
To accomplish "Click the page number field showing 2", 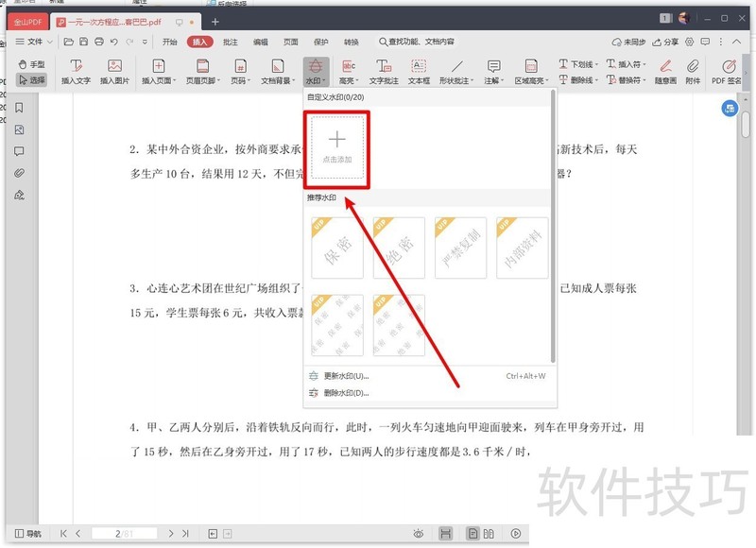I will (x=125, y=534).
